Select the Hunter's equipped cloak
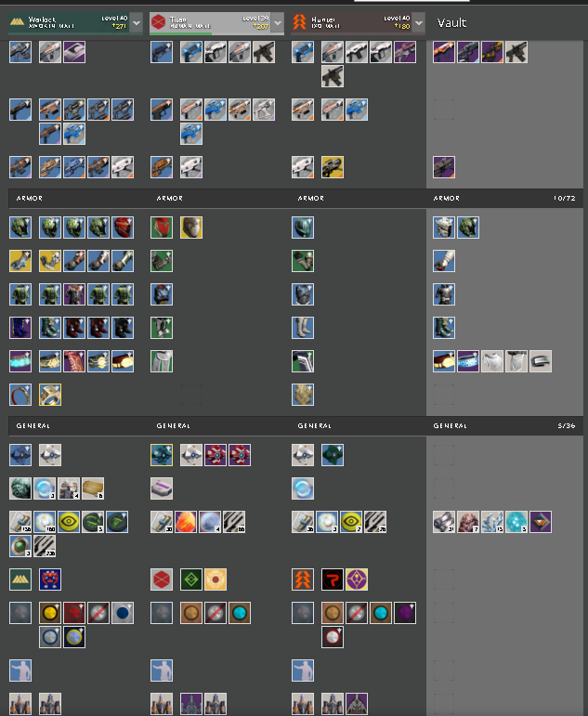The image size is (588, 716). coord(303,361)
